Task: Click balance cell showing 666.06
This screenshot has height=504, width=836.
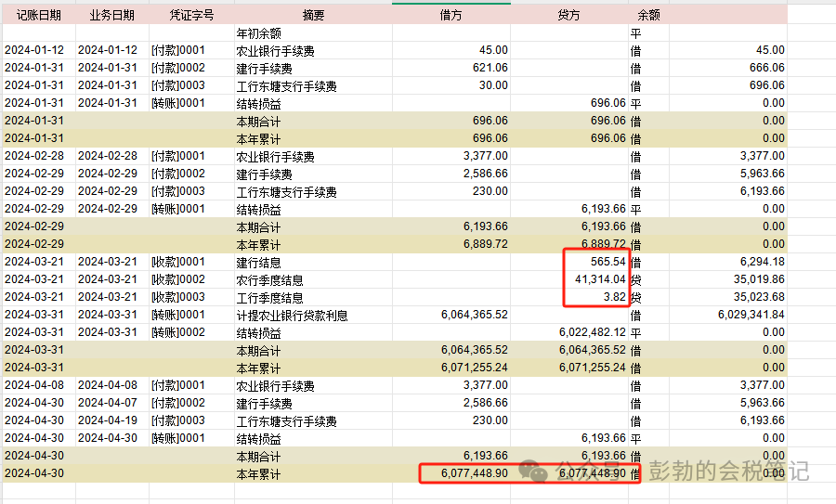Action: coord(728,68)
